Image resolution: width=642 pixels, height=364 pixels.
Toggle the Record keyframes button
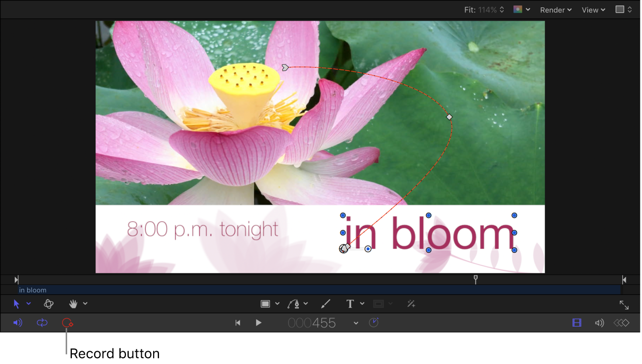coord(66,323)
